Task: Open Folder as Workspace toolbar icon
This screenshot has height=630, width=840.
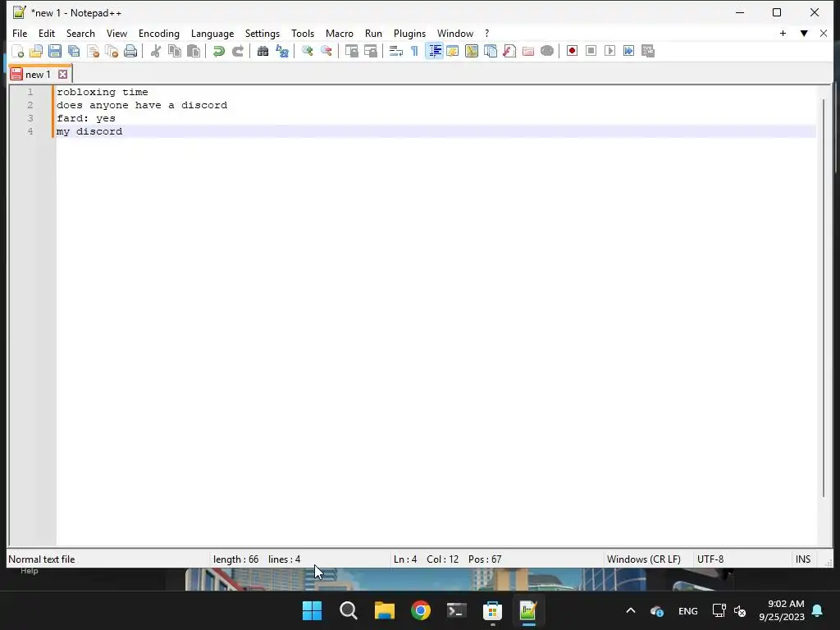Action: (528, 51)
